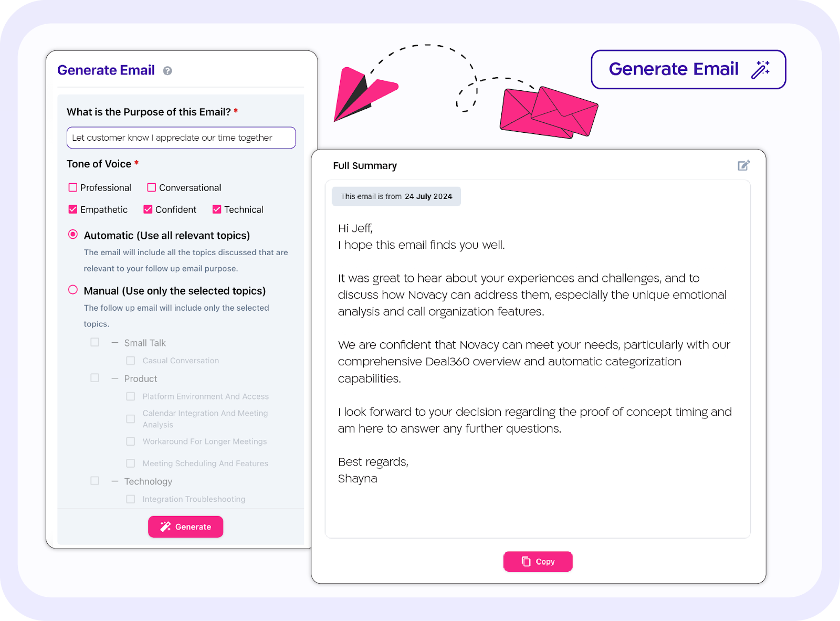Click the edit icon in Full Summary
The height and width of the screenshot is (621, 840).
743,165
